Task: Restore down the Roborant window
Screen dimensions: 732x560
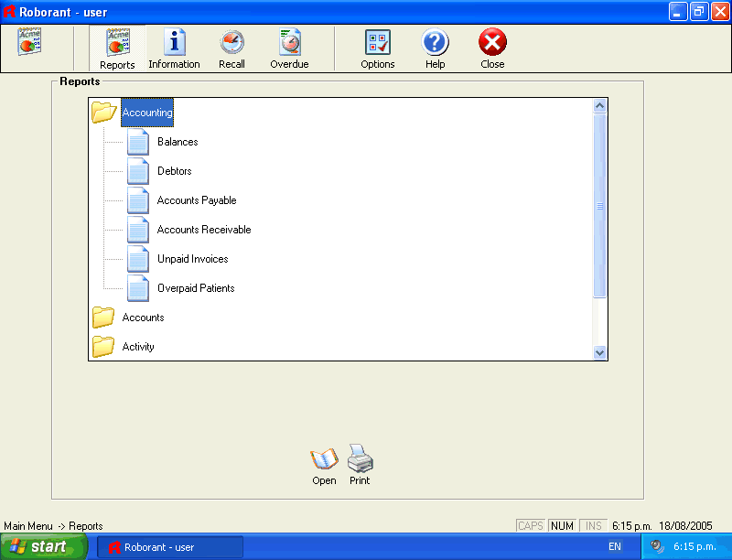Action: click(x=699, y=12)
